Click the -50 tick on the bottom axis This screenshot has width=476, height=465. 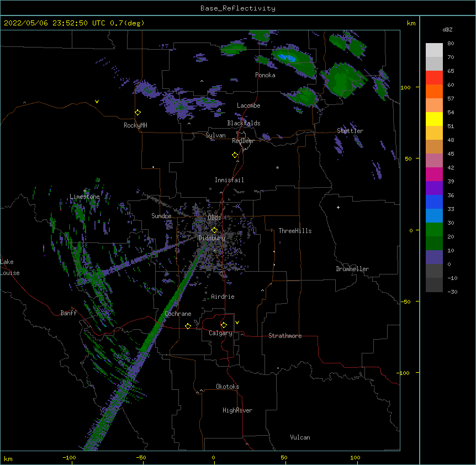[x=141, y=457]
